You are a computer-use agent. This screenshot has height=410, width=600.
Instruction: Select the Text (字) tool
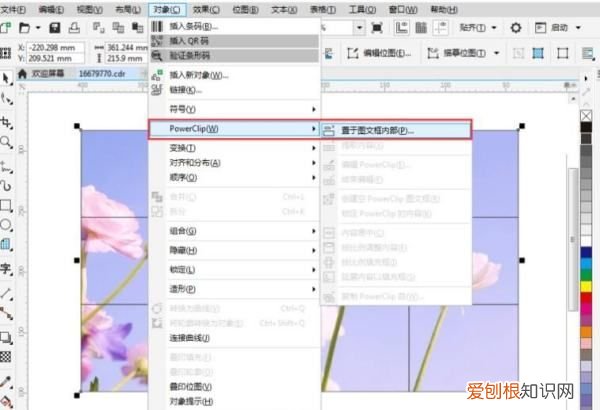(6, 269)
